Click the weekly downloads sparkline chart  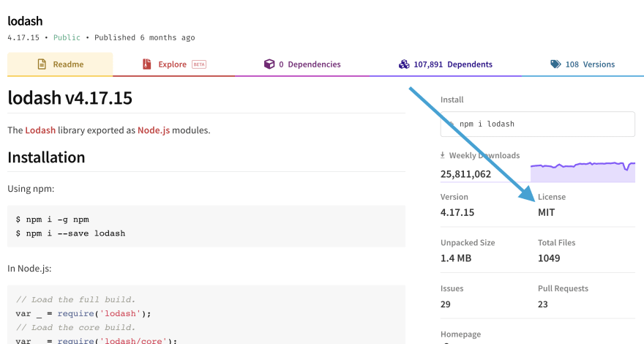click(x=583, y=172)
